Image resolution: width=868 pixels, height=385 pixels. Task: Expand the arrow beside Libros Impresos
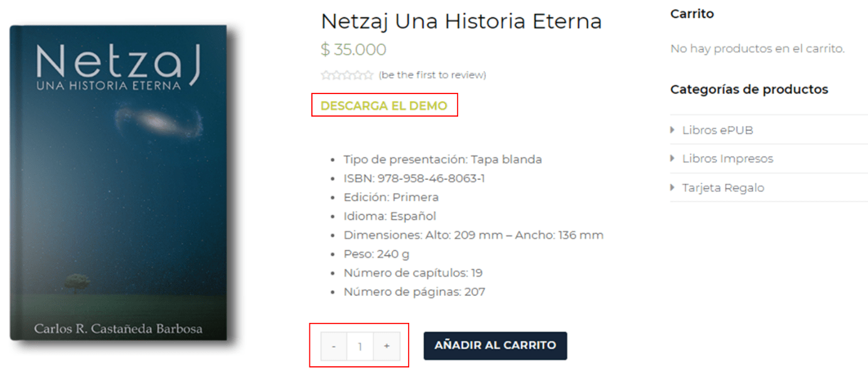[674, 159]
